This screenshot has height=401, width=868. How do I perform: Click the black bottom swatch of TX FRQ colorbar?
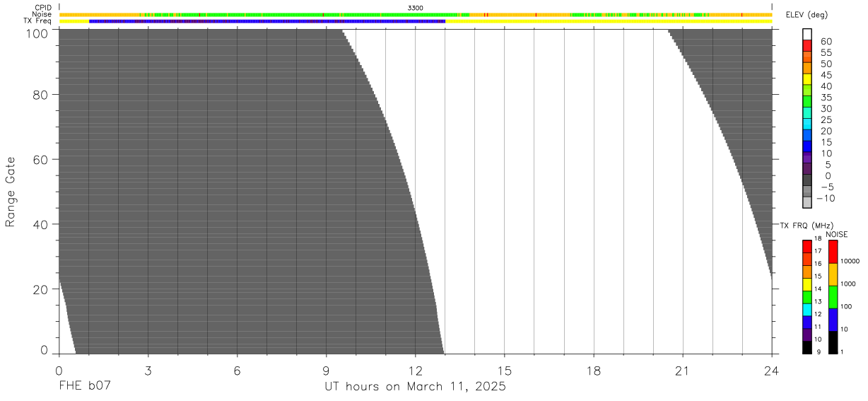tap(807, 347)
